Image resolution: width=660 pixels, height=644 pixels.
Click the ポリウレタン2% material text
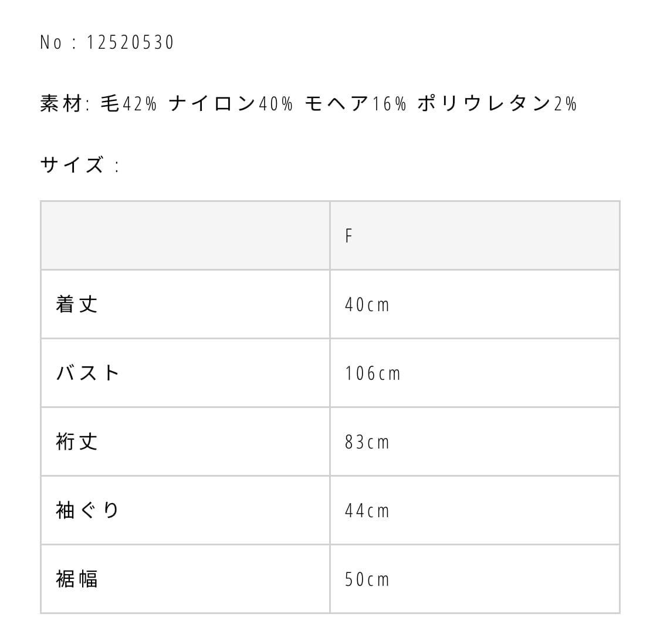[x=497, y=104]
